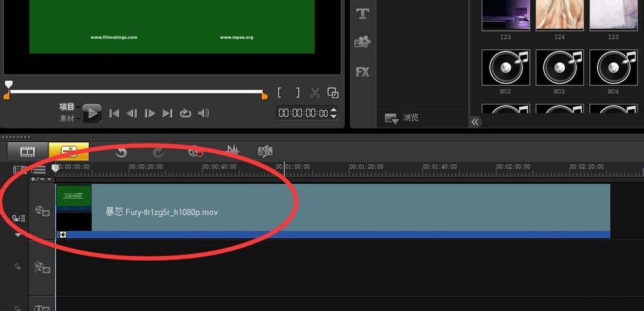Image resolution: width=644 pixels, height=311 pixels.
Task: Enlarge the preview window
Action: coord(333,93)
